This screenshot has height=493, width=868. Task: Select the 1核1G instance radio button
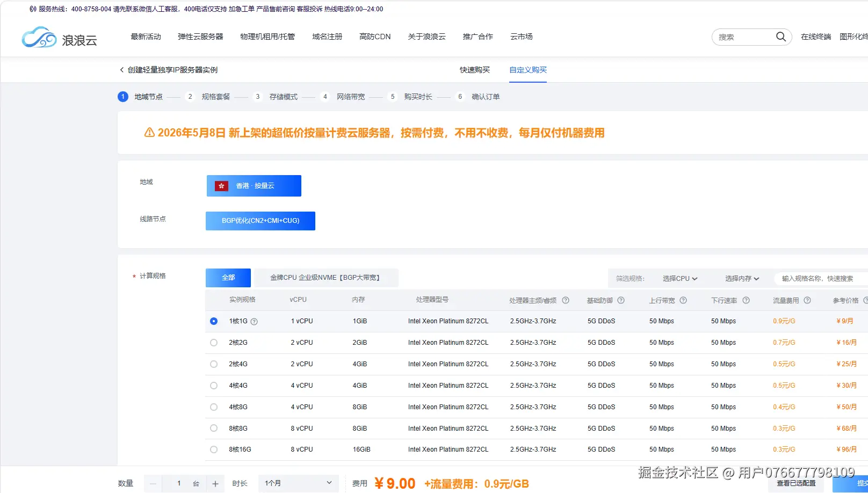(x=214, y=321)
